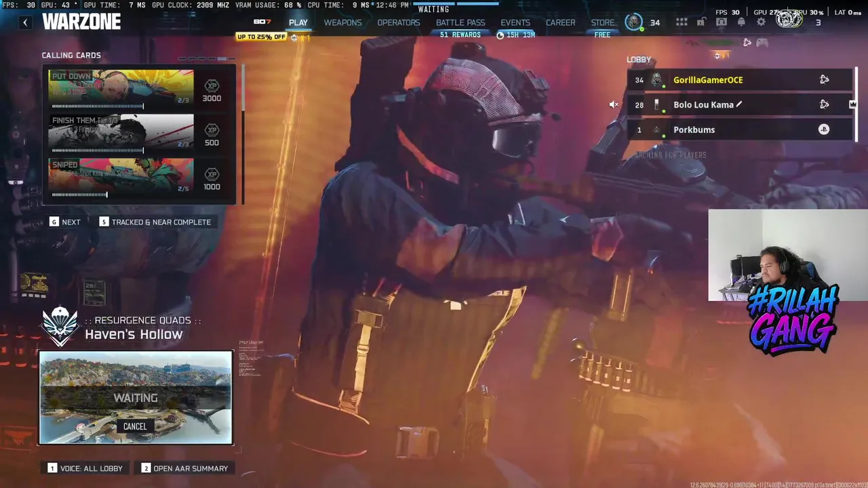The width and height of the screenshot is (868, 488).
Task: Open the STORE tab
Action: (603, 22)
